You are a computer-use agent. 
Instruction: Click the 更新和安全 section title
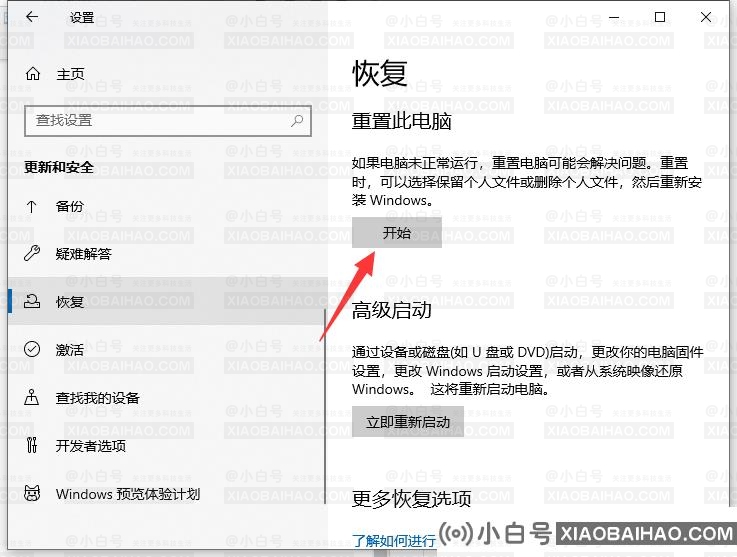(x=59, y=167)
